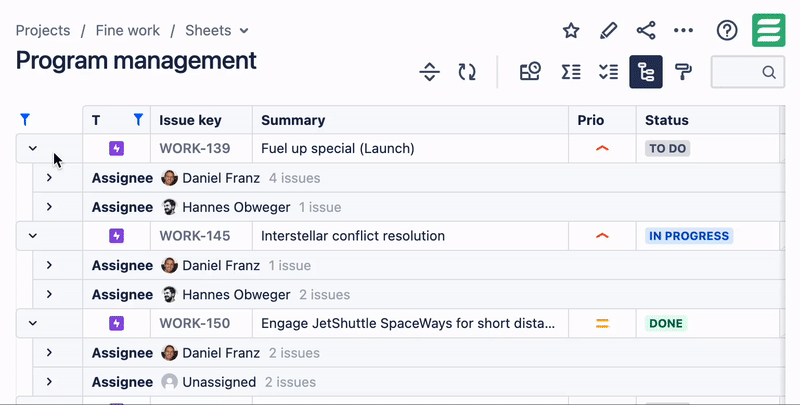Image resolution: width=800 pixels, height=405 pixels.
Task: Go to Projects in the breadcrumb
Action: point(43,31)
